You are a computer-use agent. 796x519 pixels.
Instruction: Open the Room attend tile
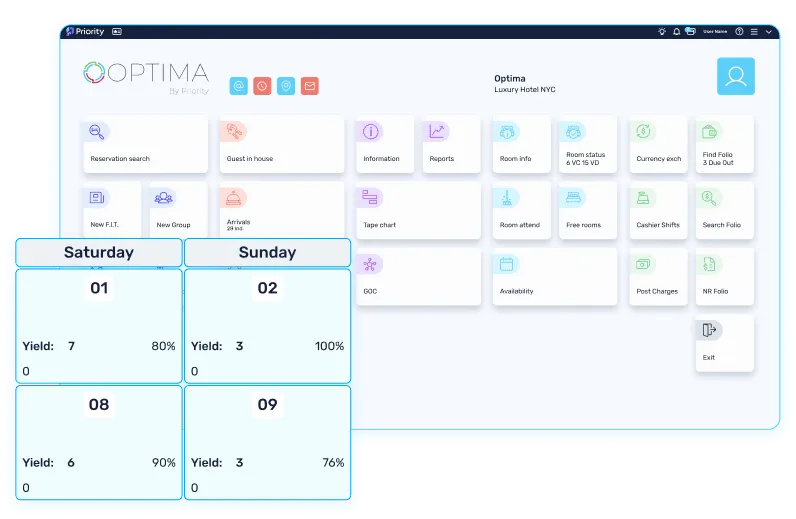coord(521,211)
